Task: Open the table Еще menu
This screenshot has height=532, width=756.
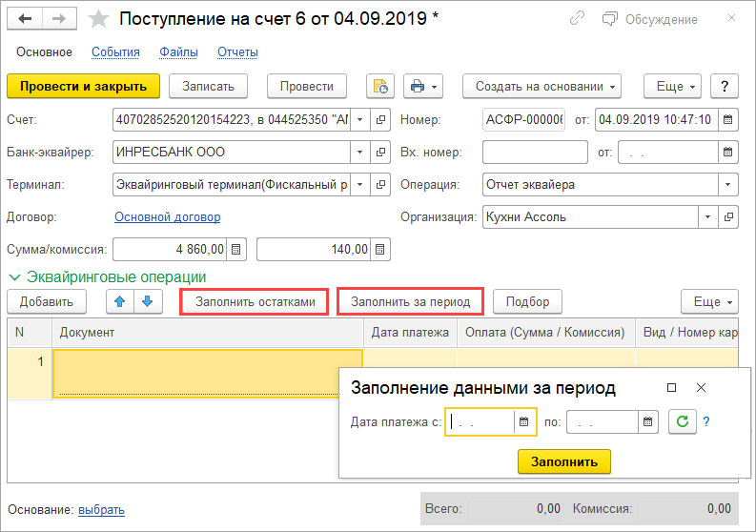Action: [x=709, y=301]
